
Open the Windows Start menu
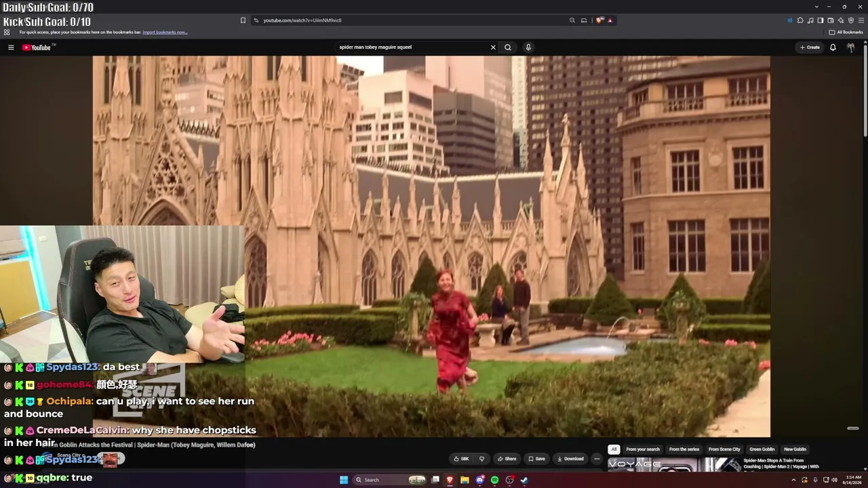pyautogui.click(x=344, y=480)
